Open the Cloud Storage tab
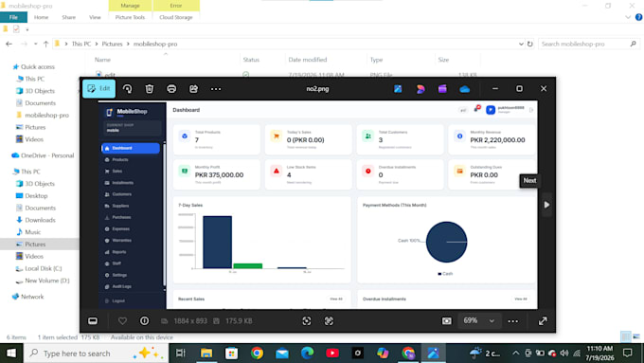The image size is (644, 363). pyautogui.click(x=176, y=17)
